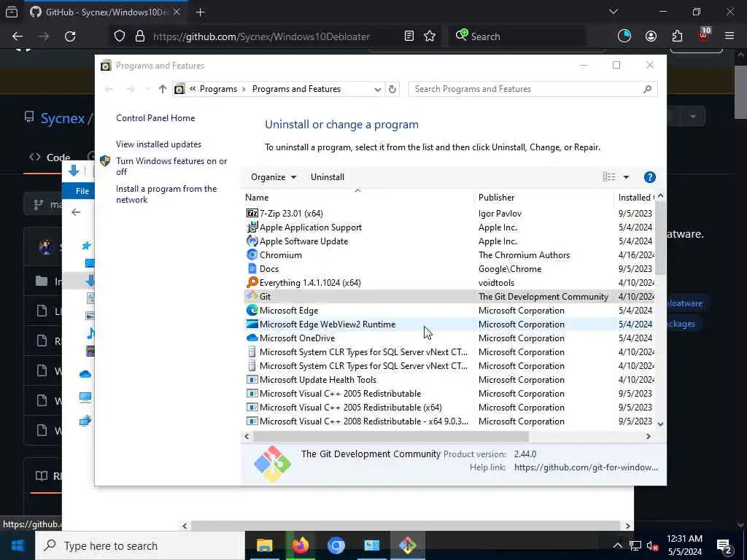Click the Windows taskbar search box

tap(140, 545)
